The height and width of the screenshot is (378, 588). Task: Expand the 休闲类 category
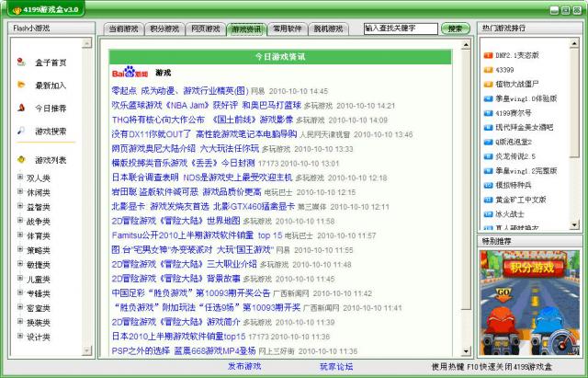20,191
